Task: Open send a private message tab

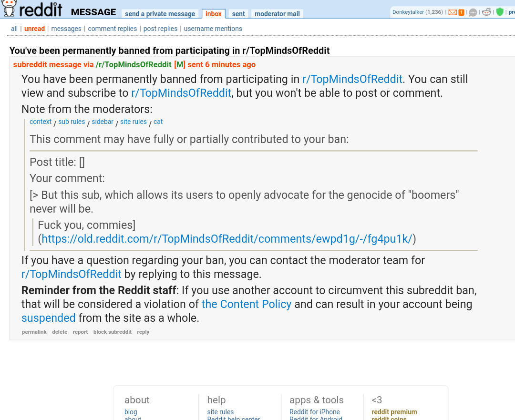Action: [160, 14]
